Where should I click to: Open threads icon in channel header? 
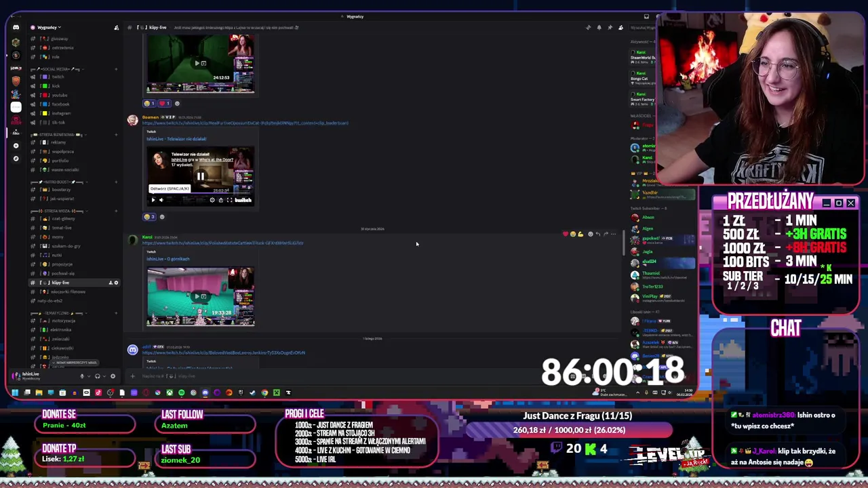tap(588, 28)
